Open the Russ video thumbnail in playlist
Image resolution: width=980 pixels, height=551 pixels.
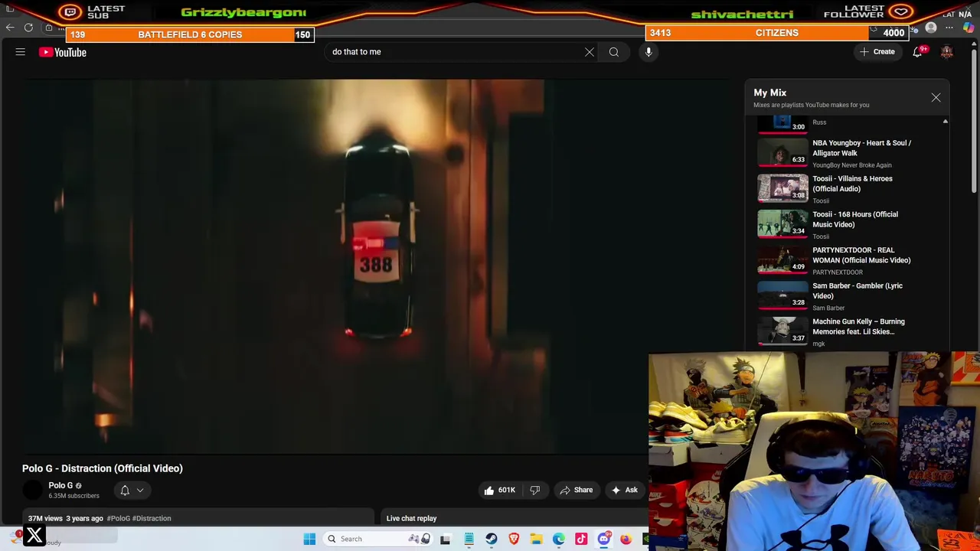pyautogui.click(x=782, y=124)
